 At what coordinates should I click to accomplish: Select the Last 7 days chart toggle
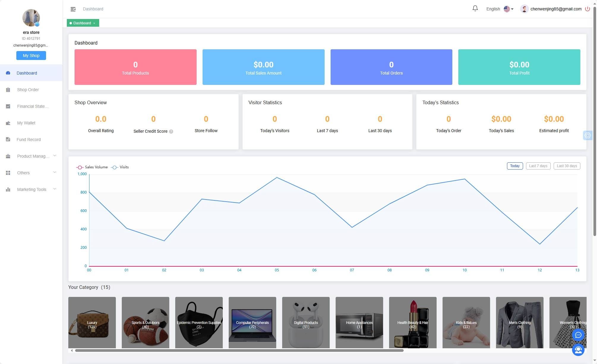coord(538,166)
